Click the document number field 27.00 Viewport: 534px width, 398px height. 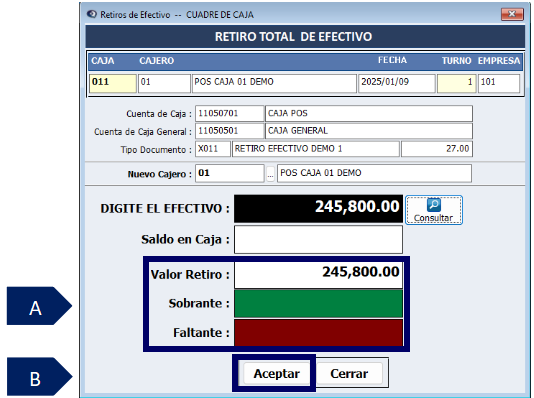click(437, 149)
